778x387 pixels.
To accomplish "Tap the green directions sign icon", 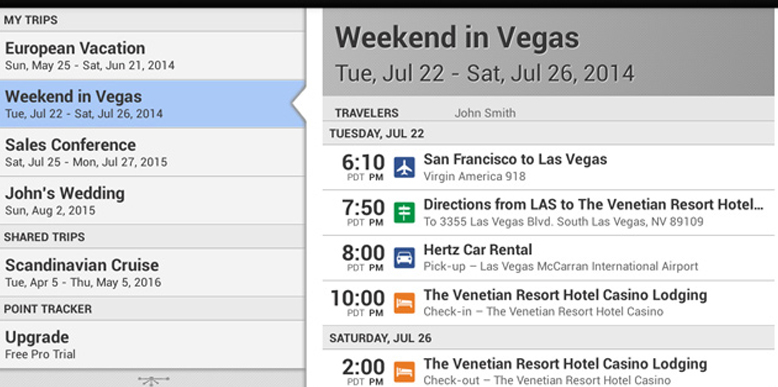I will coord(404,213).
